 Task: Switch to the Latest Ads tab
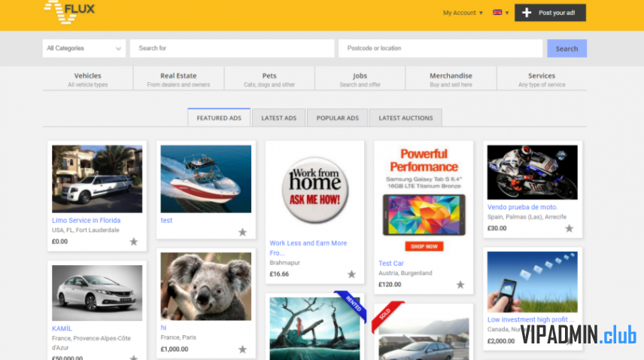click(279, 118)
